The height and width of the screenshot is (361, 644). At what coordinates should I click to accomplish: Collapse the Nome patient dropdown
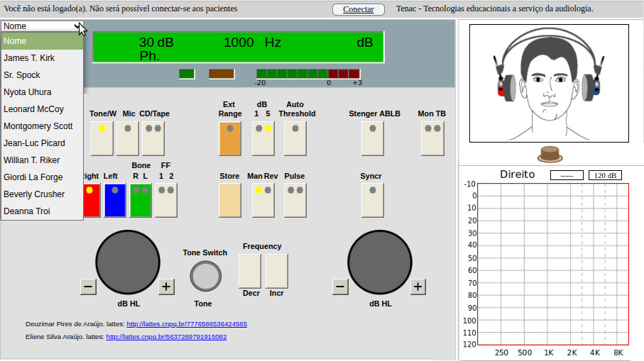pyautogui.click(x=42, y=26)
